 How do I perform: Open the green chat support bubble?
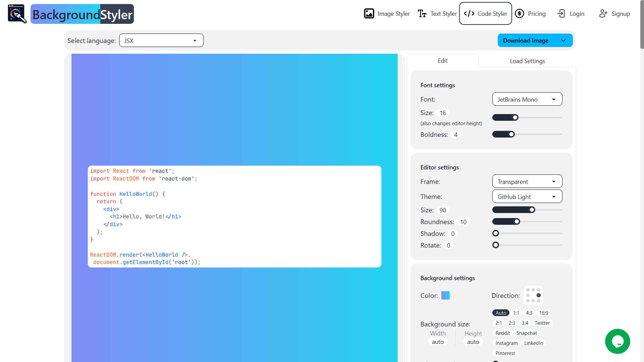[617, 341]
